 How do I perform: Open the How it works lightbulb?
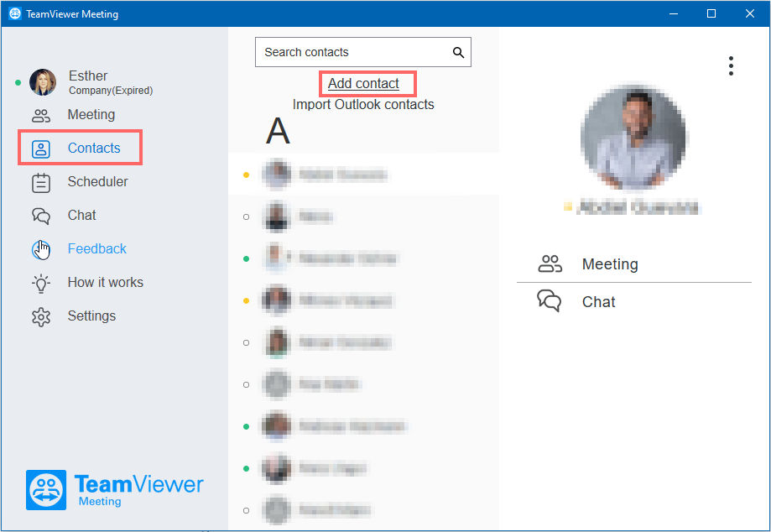41,284
